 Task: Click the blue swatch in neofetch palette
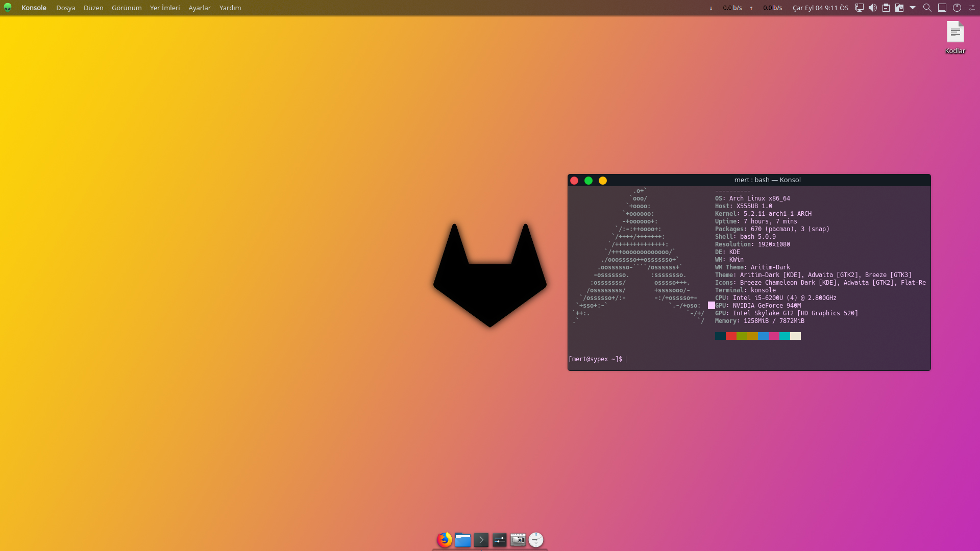click(x=763, y=336)
